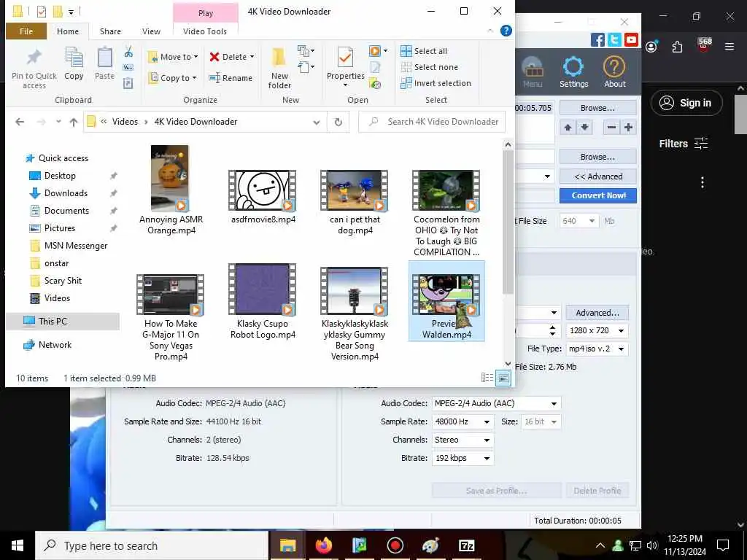Open Firefox from the taskbar

(x=323, y=545)
